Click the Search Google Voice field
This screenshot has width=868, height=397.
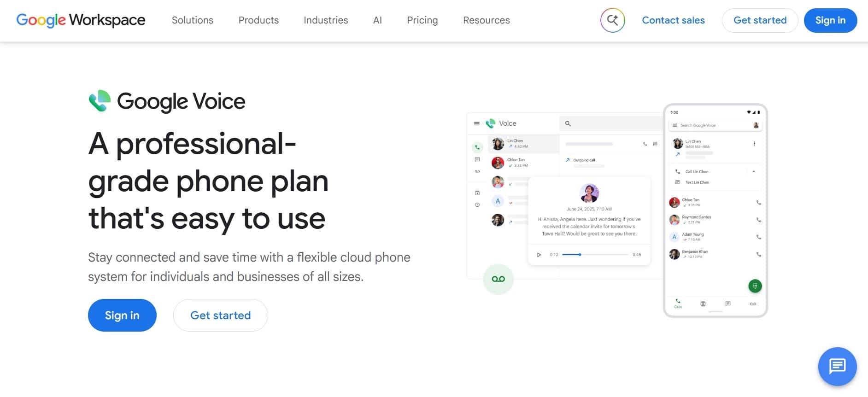pyautogui.click(x=716, y=125)
